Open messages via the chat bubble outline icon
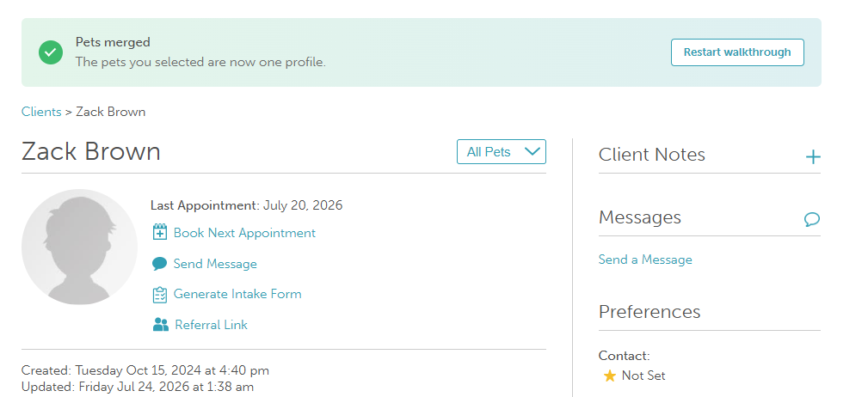Image resolution: width=868 pixels, height=397 pixels. [812, 219]
